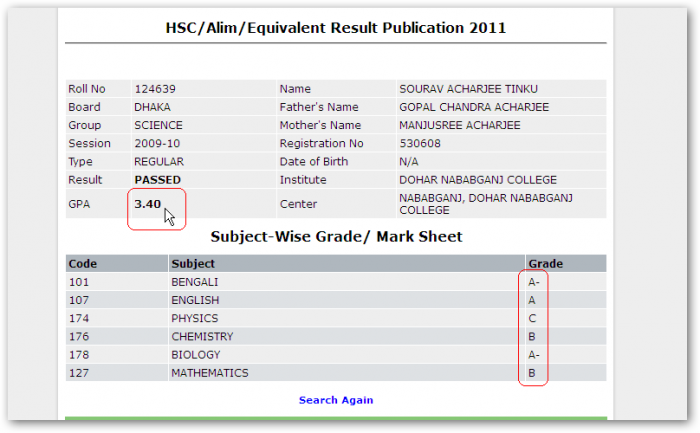This screenshot has width=700, height=433.
Task: Select the BIOLOGY subject row
Action: point(336,355)
